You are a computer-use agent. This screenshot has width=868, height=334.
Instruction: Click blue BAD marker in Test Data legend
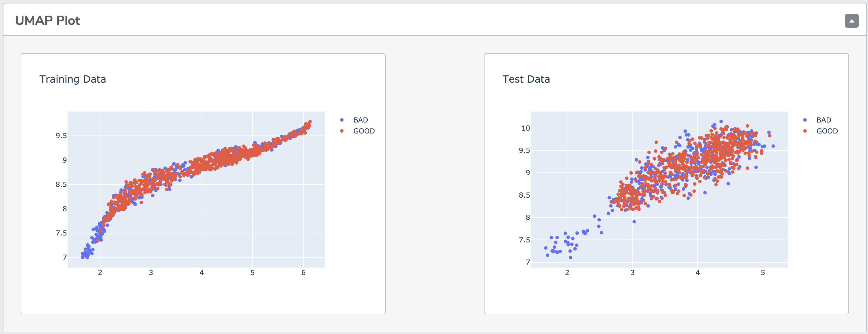[x=805, y=120]
